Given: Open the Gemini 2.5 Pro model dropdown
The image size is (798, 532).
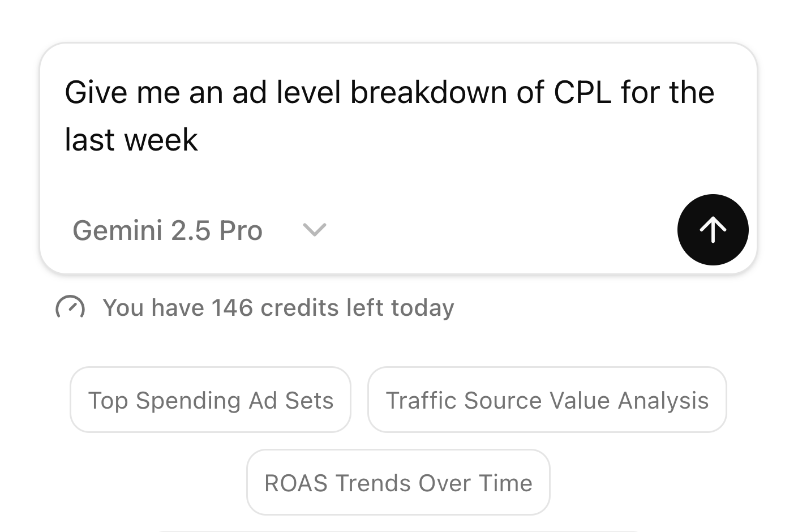Looking at the screenshot, I should tap(168, 230).
